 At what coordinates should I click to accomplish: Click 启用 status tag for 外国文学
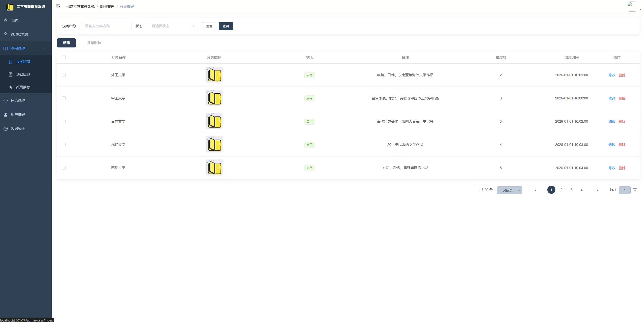[x=310, y=75]
